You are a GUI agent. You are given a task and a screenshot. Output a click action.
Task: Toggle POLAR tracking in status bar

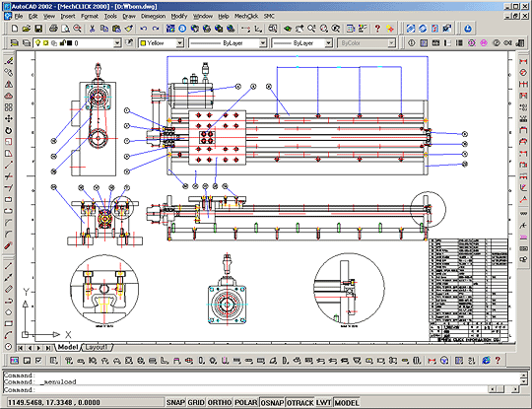coord(246,402)
